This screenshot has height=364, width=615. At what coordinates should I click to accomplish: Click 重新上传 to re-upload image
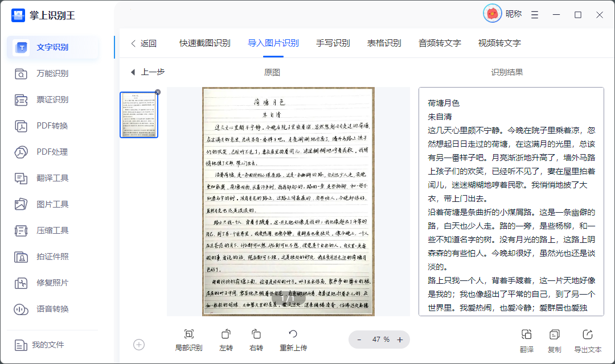pos(293,340)
